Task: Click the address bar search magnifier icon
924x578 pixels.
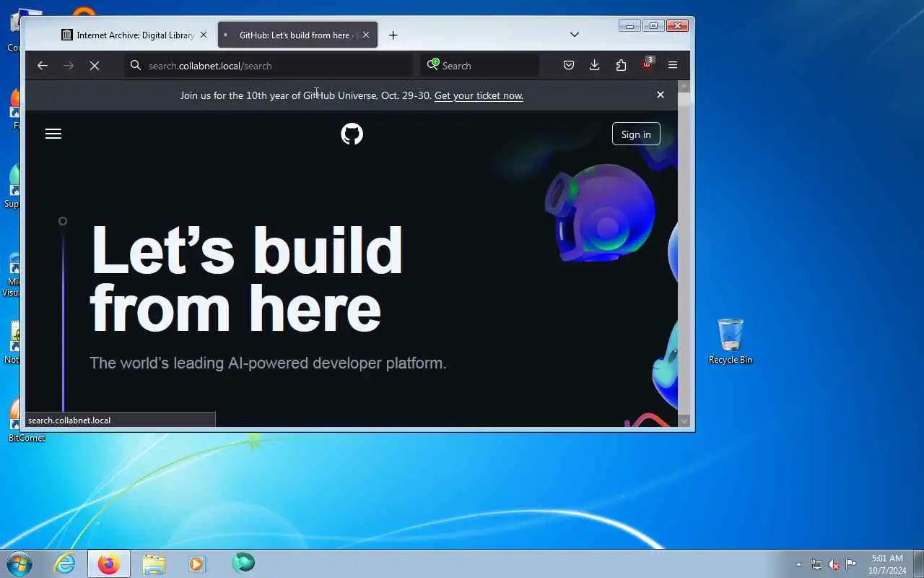Action: (x=136, y=66)
